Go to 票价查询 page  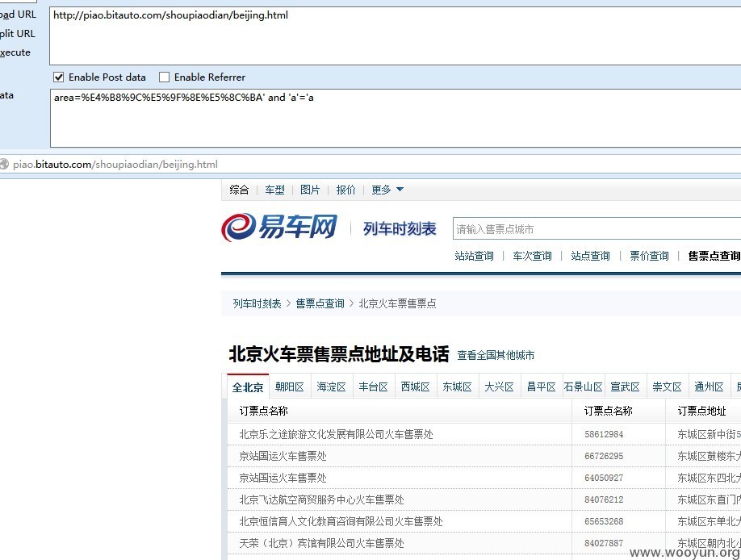[649, 256]
